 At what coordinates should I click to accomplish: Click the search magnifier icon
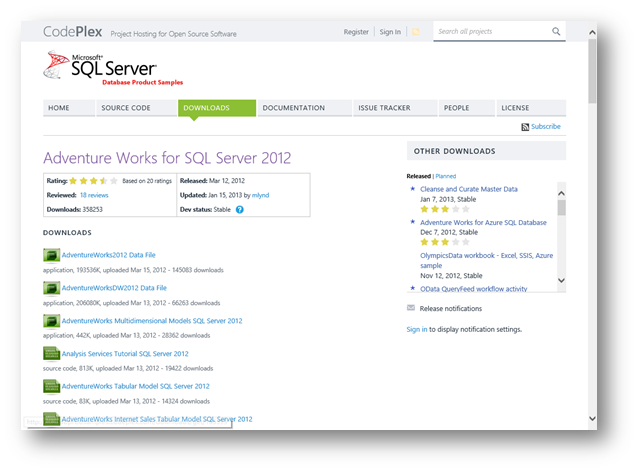pyautogui.click(x=556, y=31)
